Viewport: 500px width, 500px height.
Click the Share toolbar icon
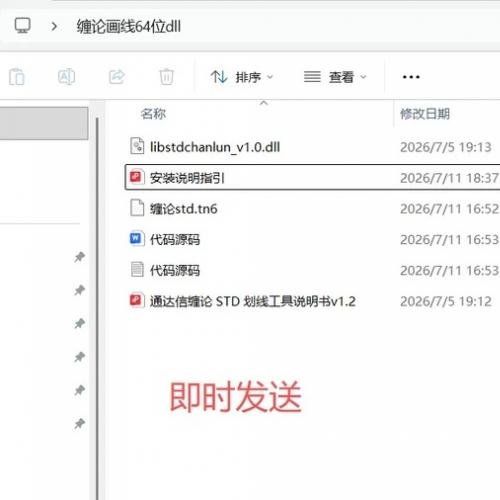click(x=117, y=77)
